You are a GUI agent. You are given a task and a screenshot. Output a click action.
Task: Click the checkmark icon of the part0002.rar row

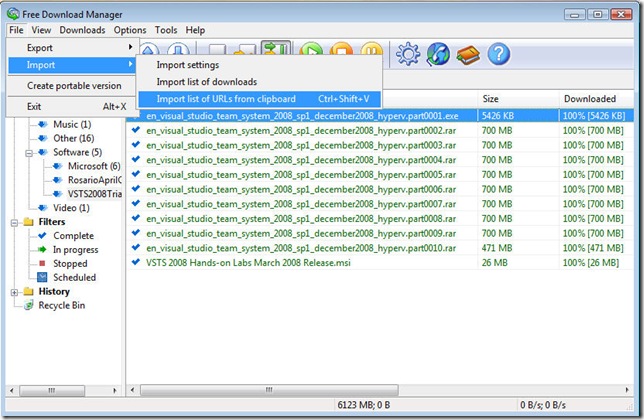[136, 130]
